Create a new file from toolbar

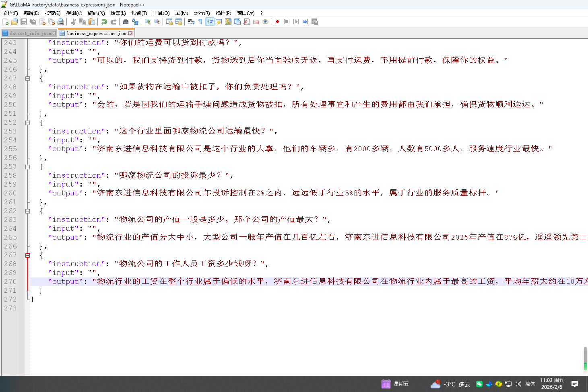pos(6,22)
